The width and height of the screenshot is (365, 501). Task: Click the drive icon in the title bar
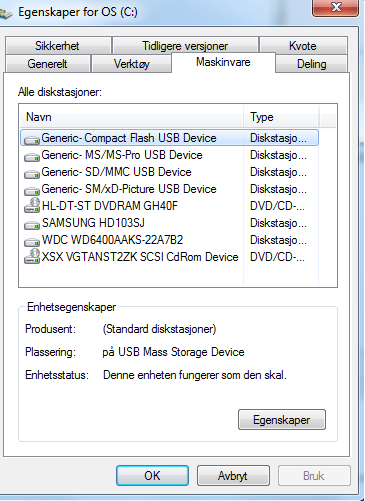pyautogui.click(x=6, y=13)
